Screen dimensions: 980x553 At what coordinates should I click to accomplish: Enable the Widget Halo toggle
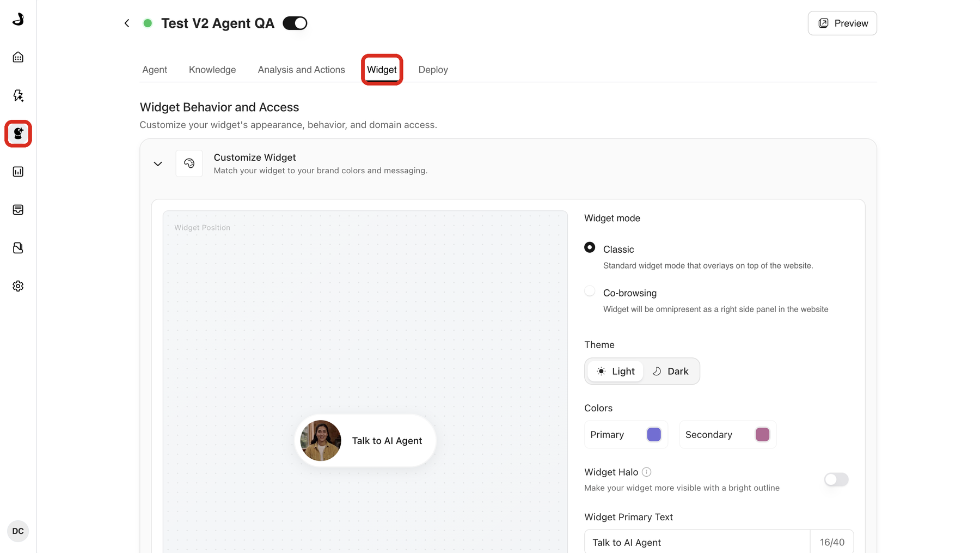836,479
